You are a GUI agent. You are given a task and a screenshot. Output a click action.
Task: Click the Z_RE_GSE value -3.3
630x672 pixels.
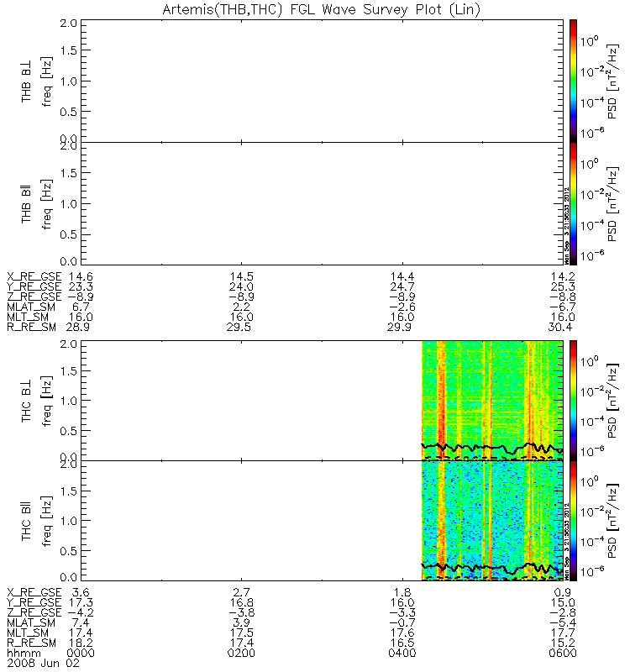pyautogui.click(x=402, y=613)
